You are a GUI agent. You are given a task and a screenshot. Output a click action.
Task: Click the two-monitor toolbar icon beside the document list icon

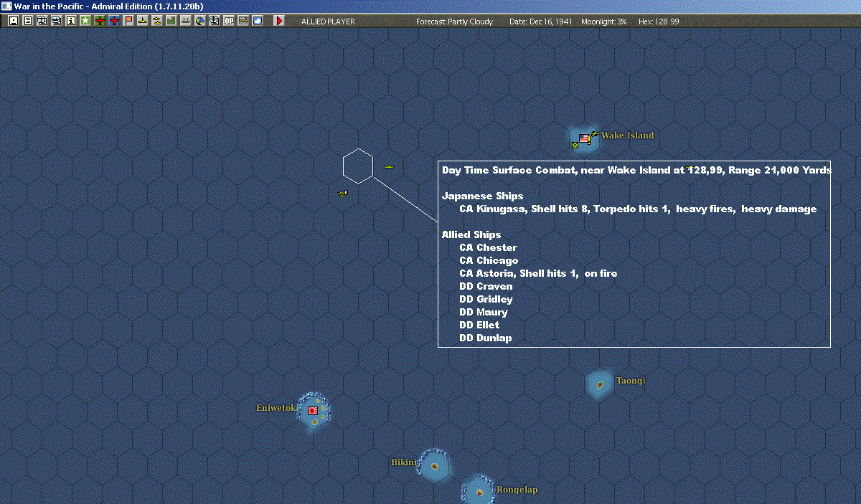(x=42, y=21)
